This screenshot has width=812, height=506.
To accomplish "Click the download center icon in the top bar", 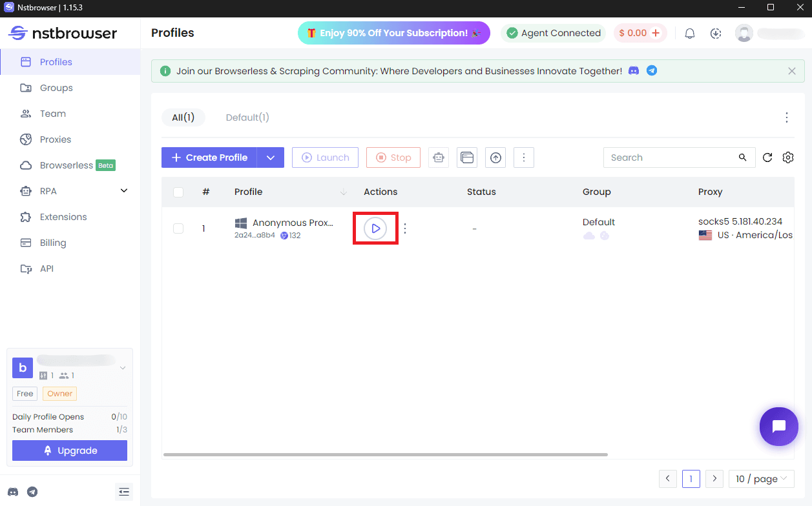I will (x=715, y=33).
